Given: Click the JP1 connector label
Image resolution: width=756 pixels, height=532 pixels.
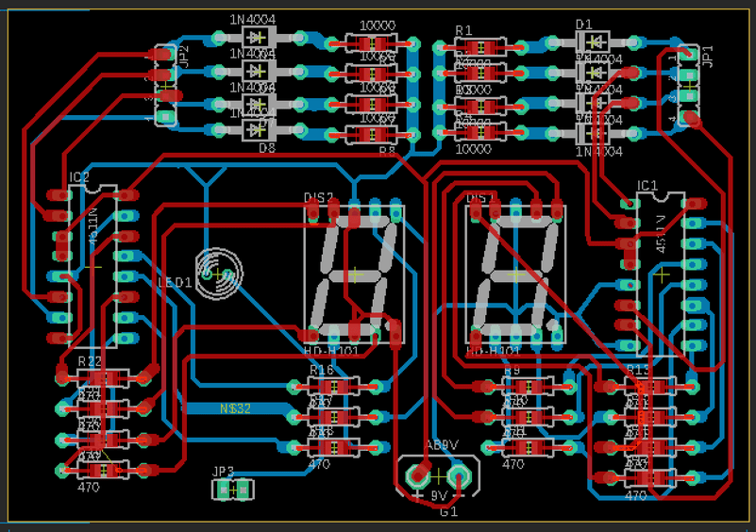Looking at the screenshot, I should tap(707, 57).
